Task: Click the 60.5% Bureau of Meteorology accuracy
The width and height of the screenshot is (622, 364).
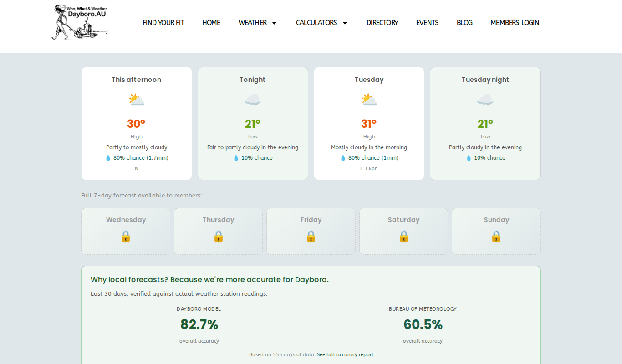Action: point(423,324)
